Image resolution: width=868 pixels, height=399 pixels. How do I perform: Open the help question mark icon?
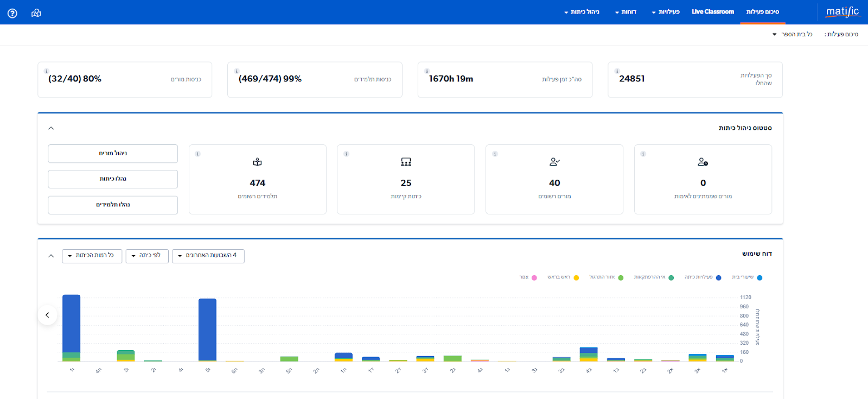click(x=12, y=13)
